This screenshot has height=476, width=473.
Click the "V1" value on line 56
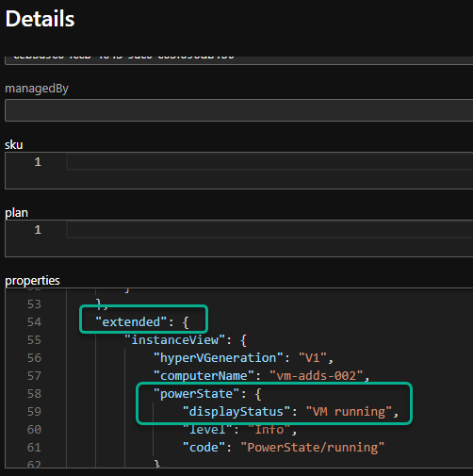[313, 358]
